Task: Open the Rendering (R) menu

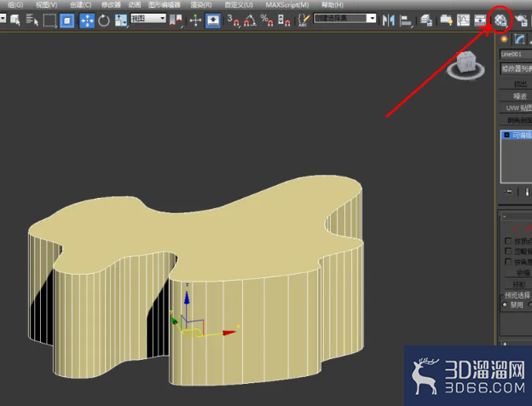Action: (201, 5)
